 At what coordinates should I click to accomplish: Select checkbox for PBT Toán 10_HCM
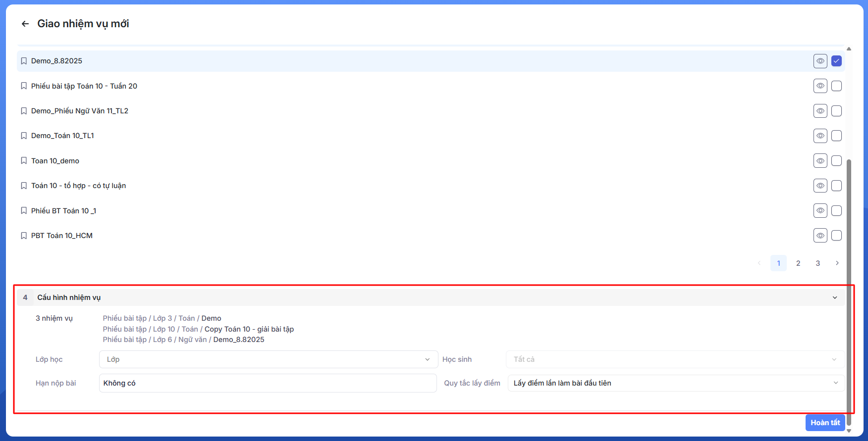pyautogui.click(x=836, y=236)
